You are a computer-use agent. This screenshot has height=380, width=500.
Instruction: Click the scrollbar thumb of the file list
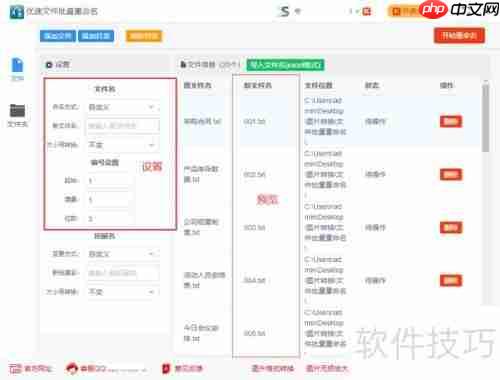coord(486,117)
